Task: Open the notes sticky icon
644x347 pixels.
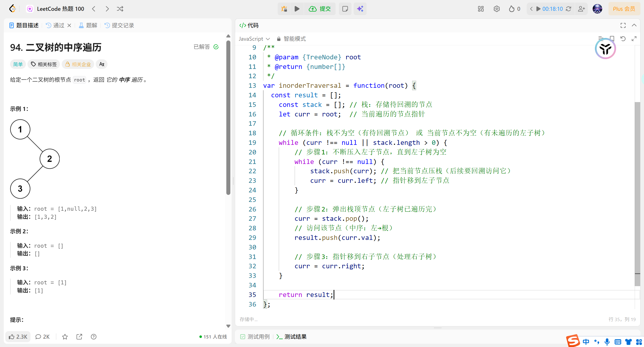Action: pos(345,9)
